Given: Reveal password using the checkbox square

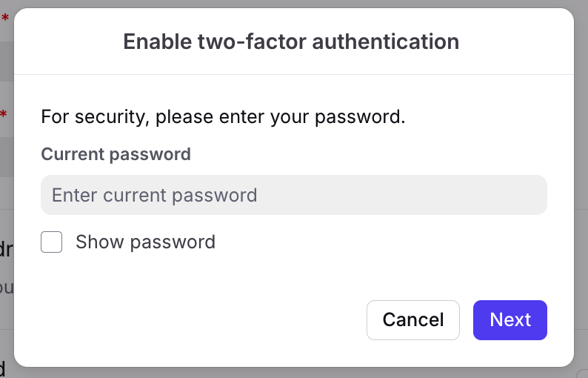Looking at the screenshot, I should (x=51, y=242).
